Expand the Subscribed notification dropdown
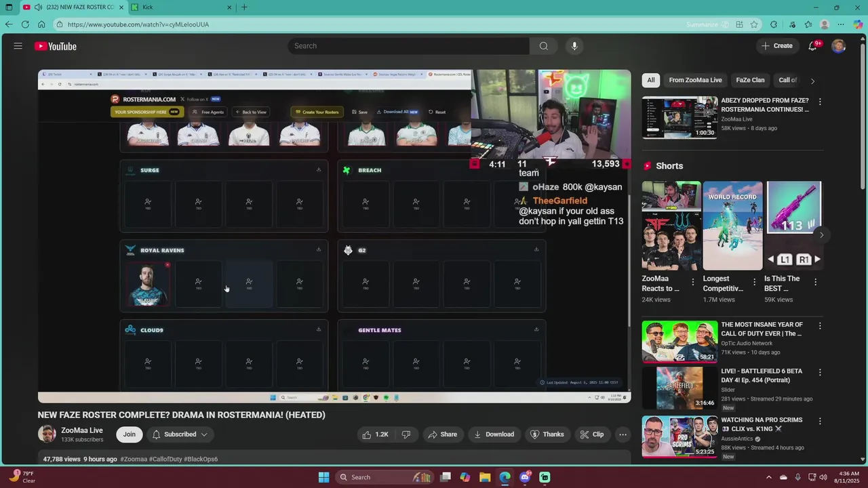This screenshot has height=488, width=868. coord(180,434)
